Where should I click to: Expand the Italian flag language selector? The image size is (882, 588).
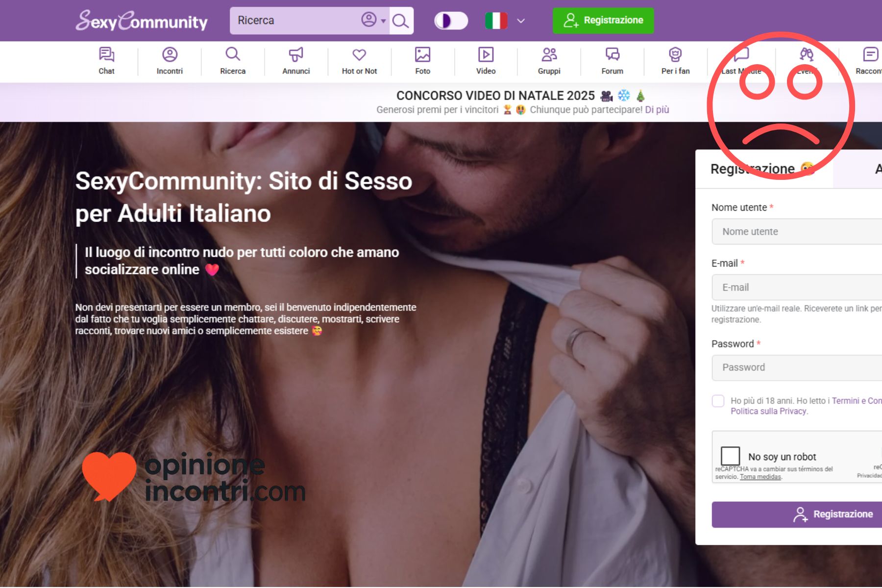[x=505, y=21]
